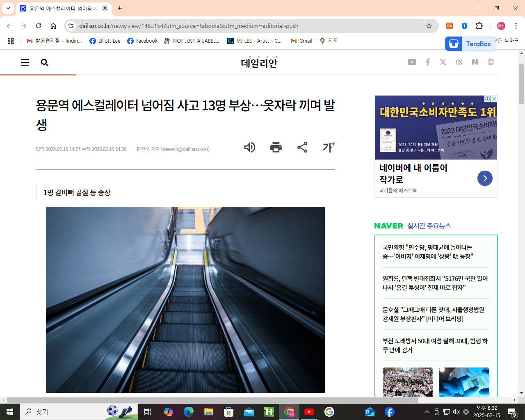This screenshot has width=525, height=420.
Task: Close the 용문역 에스컬레이터 tab
Action: coord(105,8)
